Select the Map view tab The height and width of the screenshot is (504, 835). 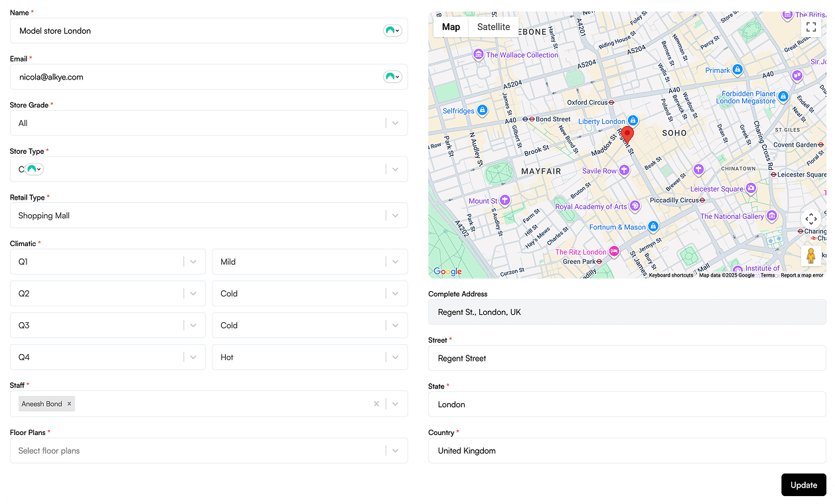pyautogui.click(x=451, y=27)
